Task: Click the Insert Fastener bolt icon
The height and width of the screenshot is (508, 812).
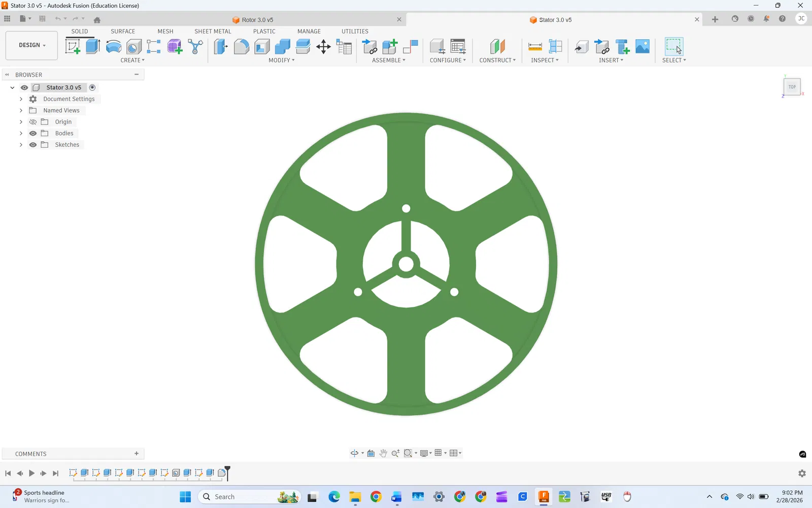Action: pos(622,47)
